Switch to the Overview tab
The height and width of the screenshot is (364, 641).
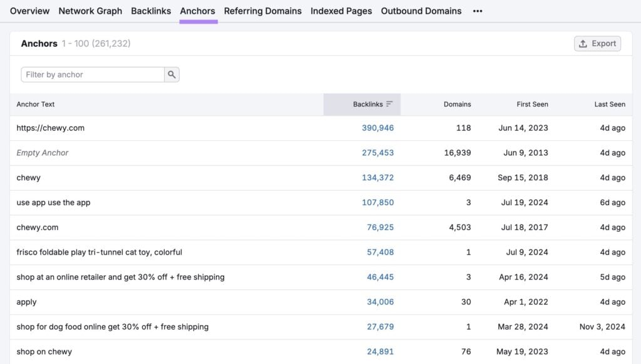pyautogui.click(x=29, y=11)
